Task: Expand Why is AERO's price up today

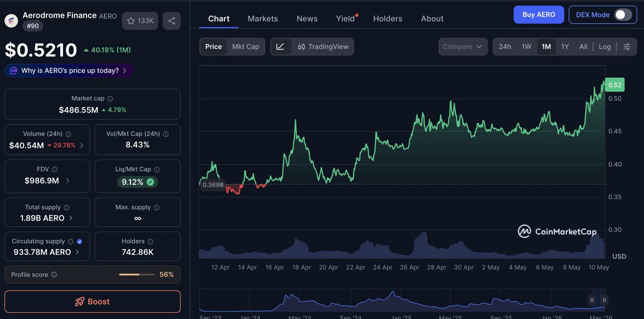Action: (x=69, y=71)
